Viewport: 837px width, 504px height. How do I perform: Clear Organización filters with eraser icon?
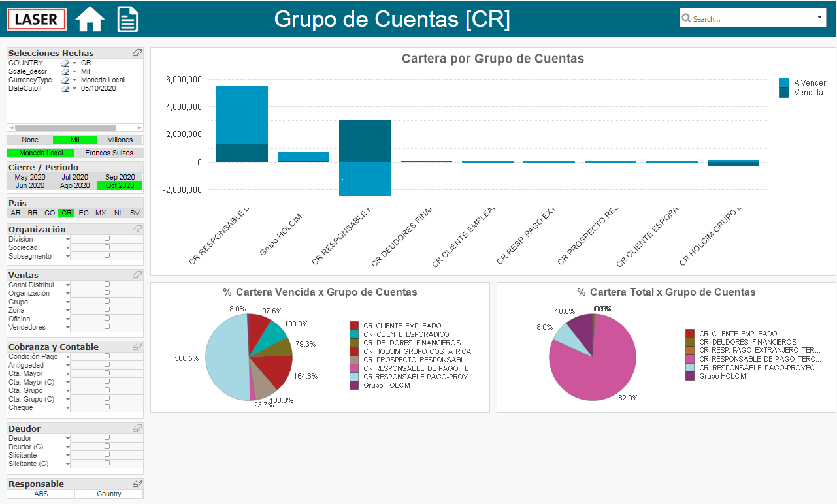coord(137,229)
